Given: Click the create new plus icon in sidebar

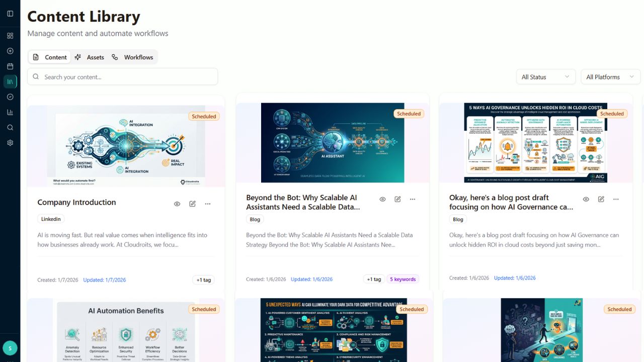Looking at the screenshot, I should pos(10,51).
